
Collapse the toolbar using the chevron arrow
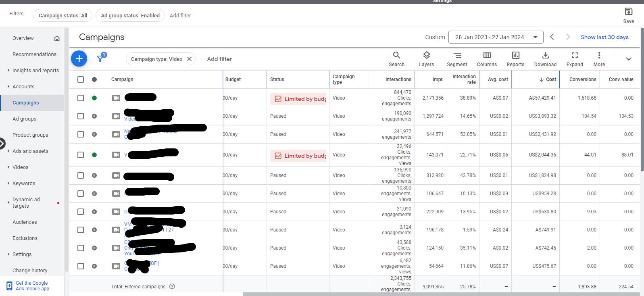(628, 59)
